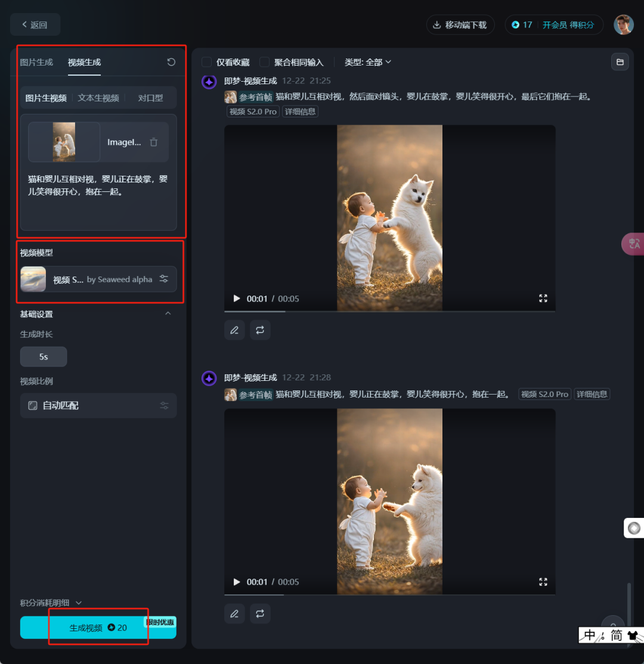Image resolution: width=644 pixels, height=664 pixels.
Task: Open the 类型: 全部 filter dropdown
Action: pos(367,62)
